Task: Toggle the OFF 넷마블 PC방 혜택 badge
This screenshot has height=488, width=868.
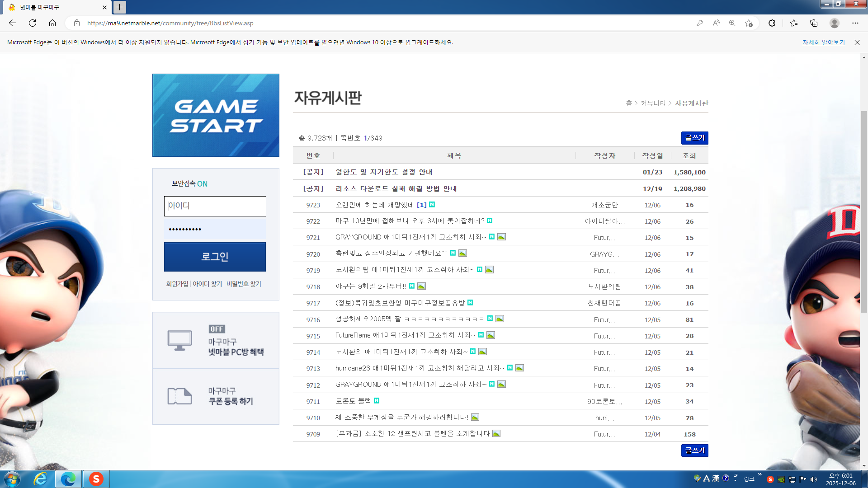Action: coord(217,329)
